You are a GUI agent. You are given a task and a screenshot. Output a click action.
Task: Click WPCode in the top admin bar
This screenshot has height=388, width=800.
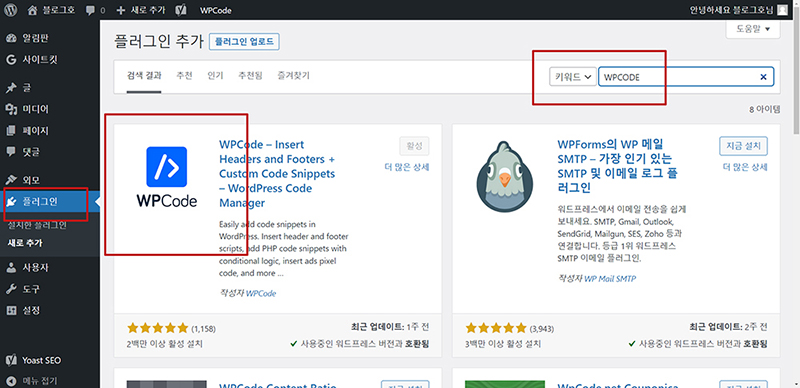click(x=216, y=10)
